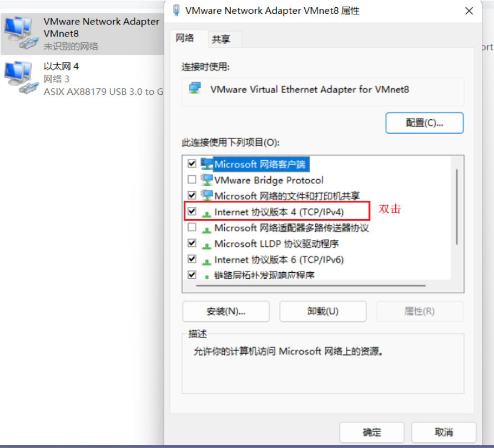Click the dialog title bar adapter icon

coord(177,10)
